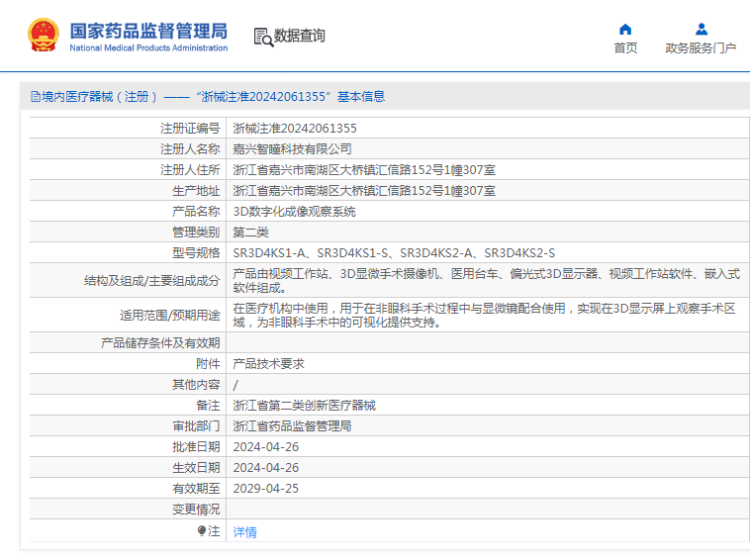Click the 批准日期 label
Image resolution: width=750 pixels, height=560 pixels.
[196, 447]
